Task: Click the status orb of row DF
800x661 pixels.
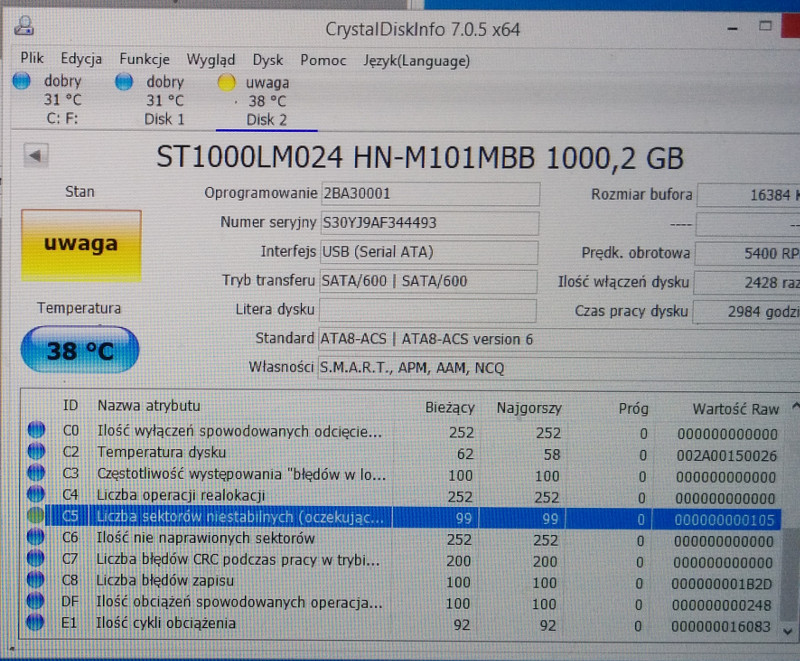Action: click(35, 600)
